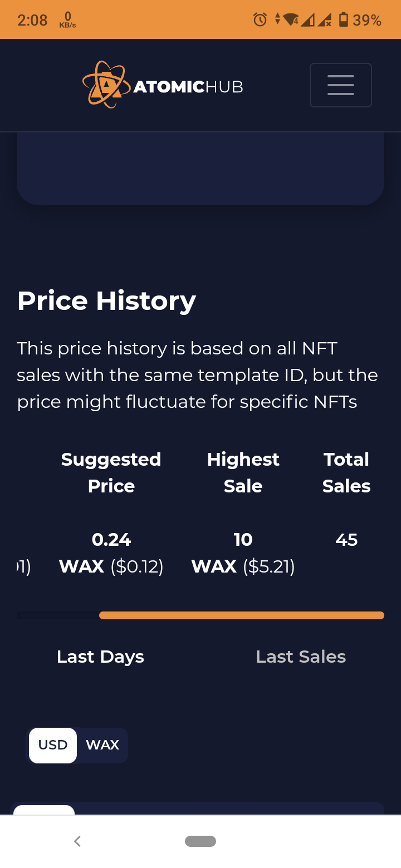The height and width of the screenshot is (868, 401).
Task: Tap the Total Sales column header
Action: pyautogui.click(x=346, y=472)
